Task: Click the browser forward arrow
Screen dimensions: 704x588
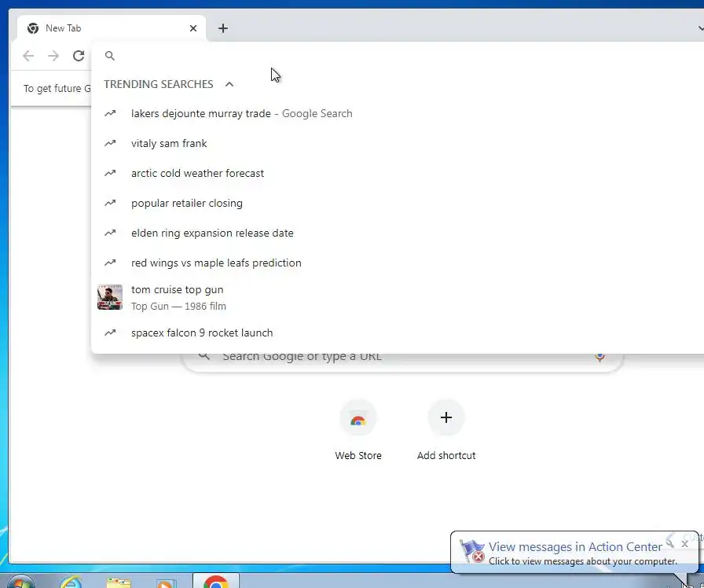Action: [53, 56]
